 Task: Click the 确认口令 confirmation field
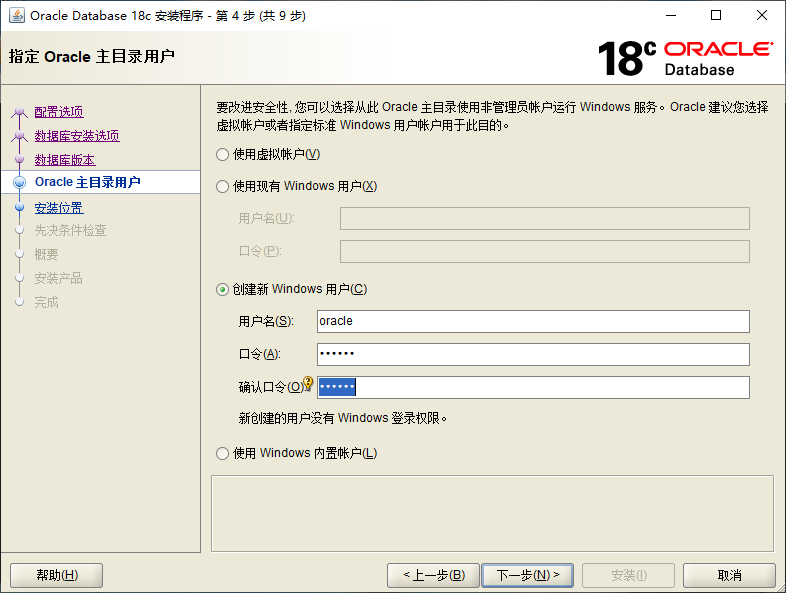pos(533,387)
